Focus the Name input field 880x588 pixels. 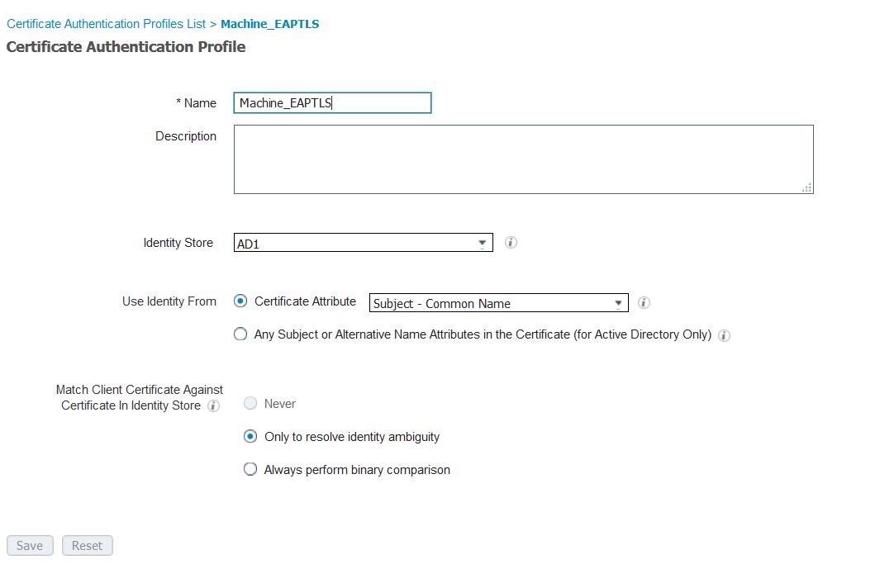tap(332, 103)
